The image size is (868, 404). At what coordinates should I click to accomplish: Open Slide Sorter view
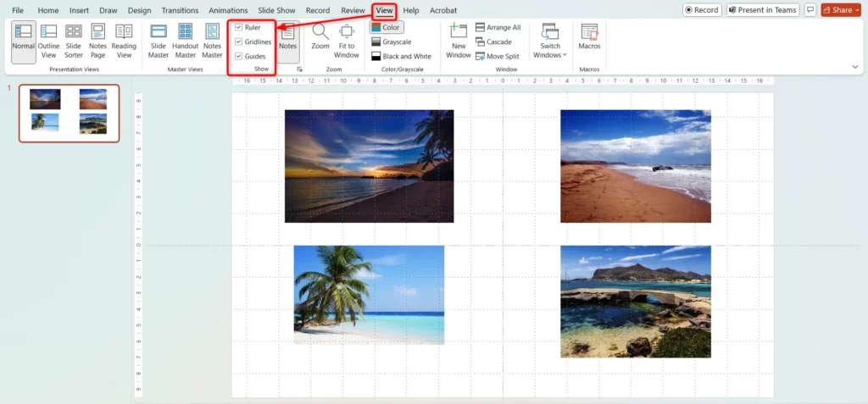(x=74, y=39)
